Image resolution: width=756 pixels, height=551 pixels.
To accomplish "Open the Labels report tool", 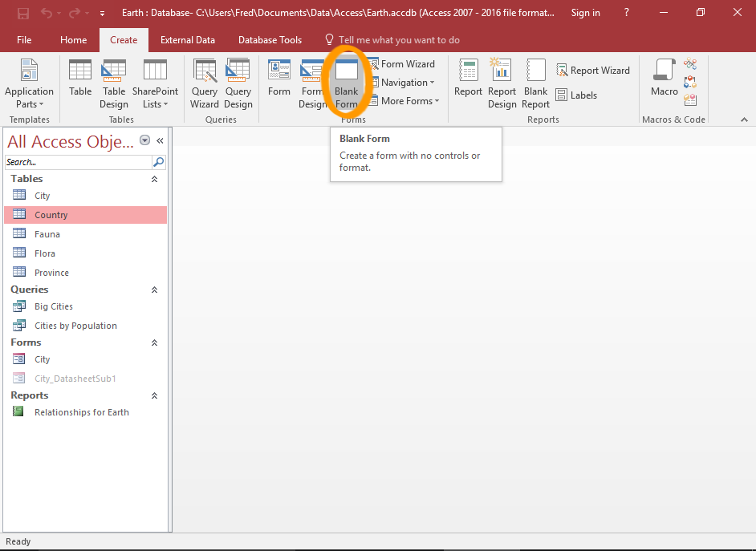I will 577,95.
